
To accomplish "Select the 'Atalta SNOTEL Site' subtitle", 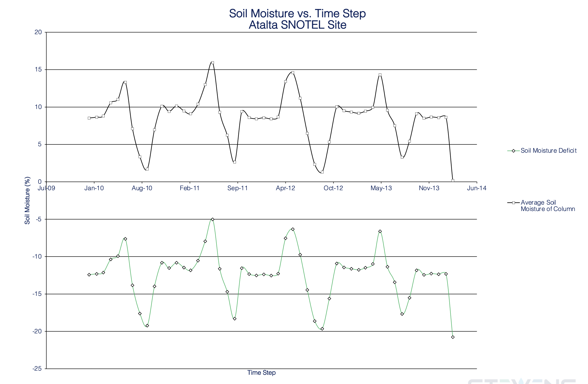I will point(298,25).
